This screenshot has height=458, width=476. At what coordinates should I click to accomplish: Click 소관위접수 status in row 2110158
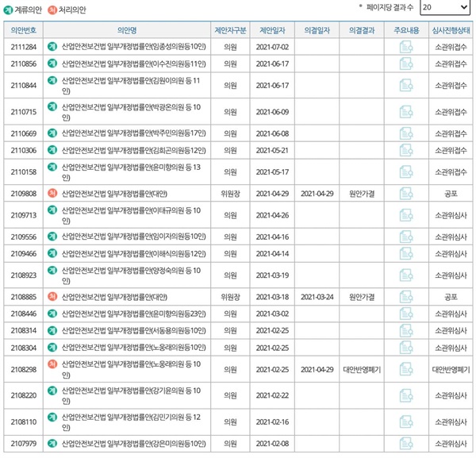(451, 172)
